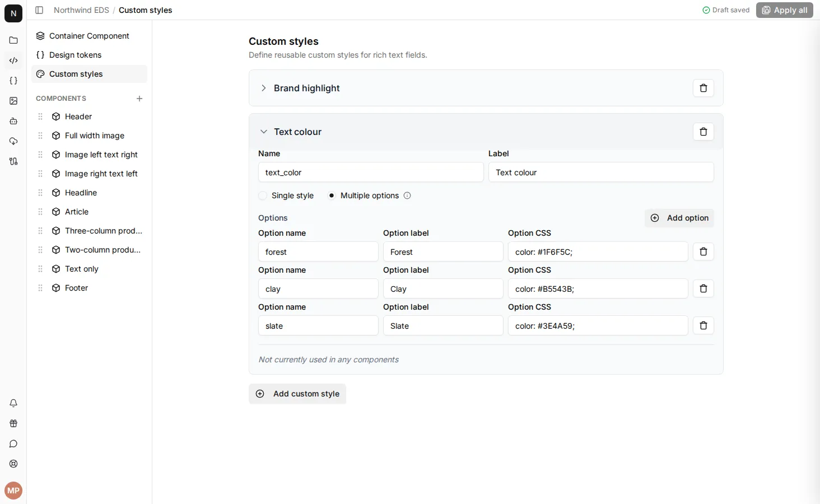Image resolution: width=820 pixels, height=504 pixels.
Task: Click the MP user avatar
Action: click(x=13, y=491)
